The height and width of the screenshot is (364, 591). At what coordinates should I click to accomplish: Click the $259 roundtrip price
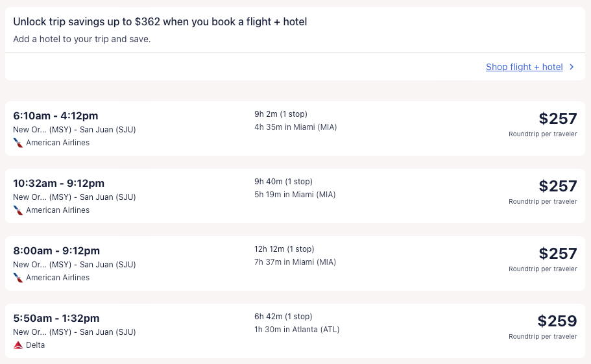(557, 321)
